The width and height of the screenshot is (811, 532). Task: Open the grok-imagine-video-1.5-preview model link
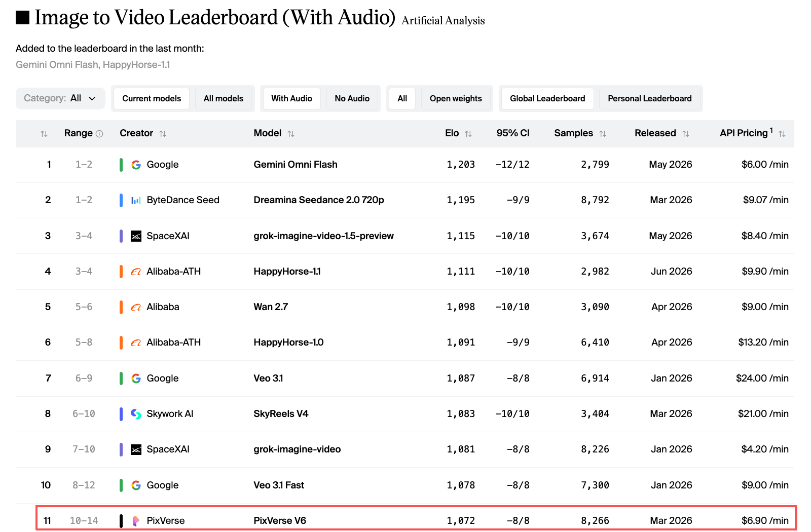click(x=323, y=236)
